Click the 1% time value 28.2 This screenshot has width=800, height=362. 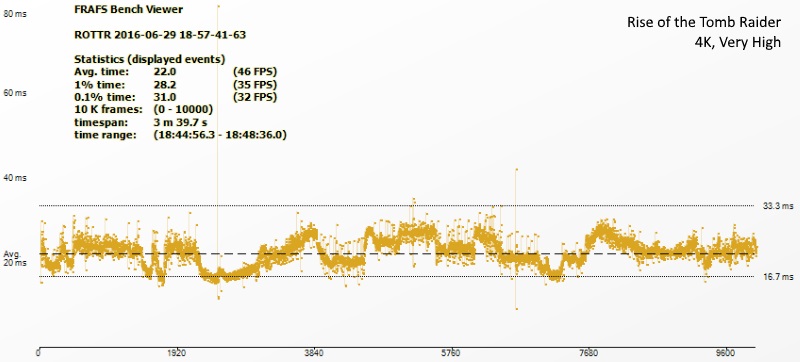point(164,84)
